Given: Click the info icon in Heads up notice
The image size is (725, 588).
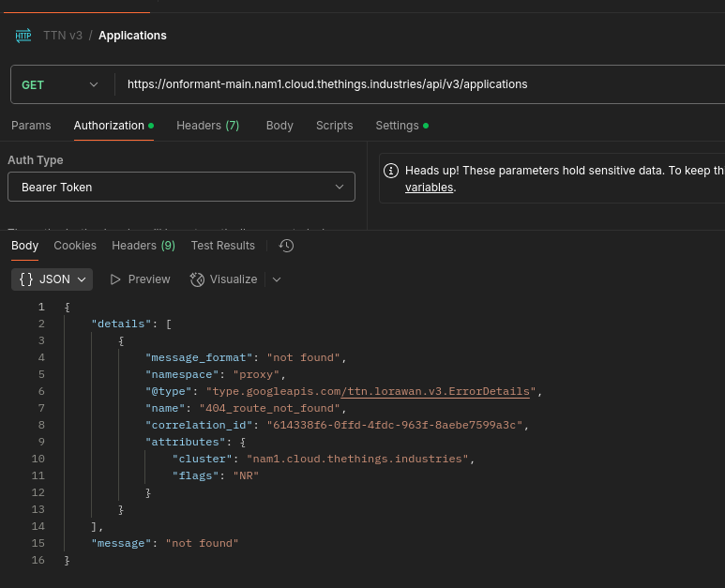Looking at the screenshot, I should (x=391, y=171).
